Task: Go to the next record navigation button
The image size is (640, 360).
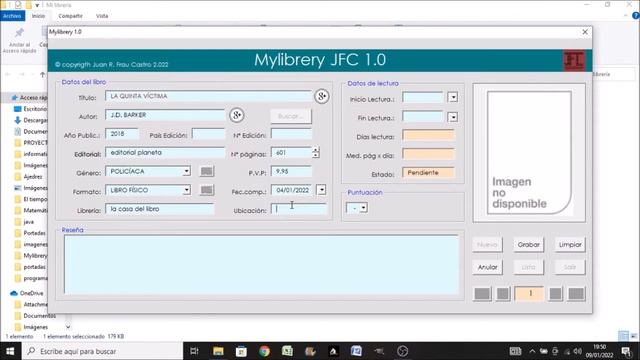Action: (x=555, y=293)
